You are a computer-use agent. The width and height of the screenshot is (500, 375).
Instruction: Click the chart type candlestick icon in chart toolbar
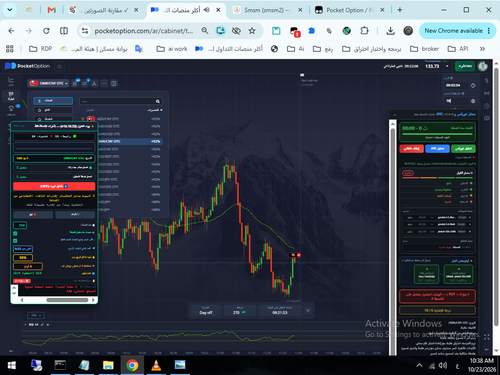(x=75, y=83)
